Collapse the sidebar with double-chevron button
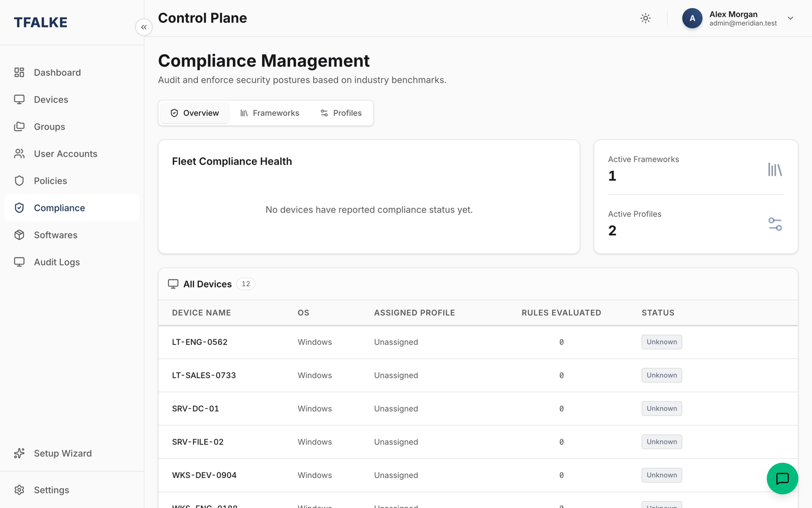This screenshot has height=508, width=812. point(144,27)
